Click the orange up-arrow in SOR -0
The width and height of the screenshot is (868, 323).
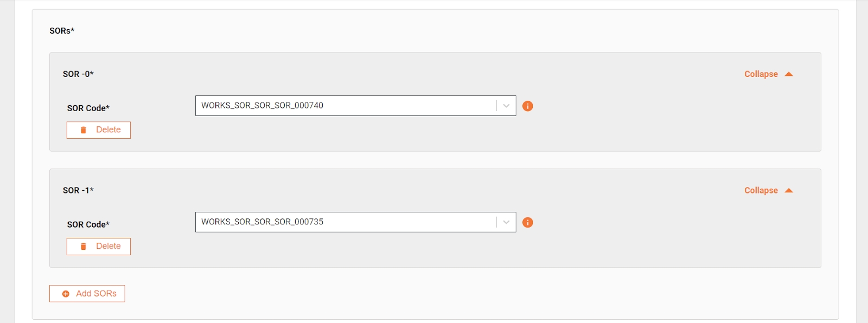[x=789, y=74]
